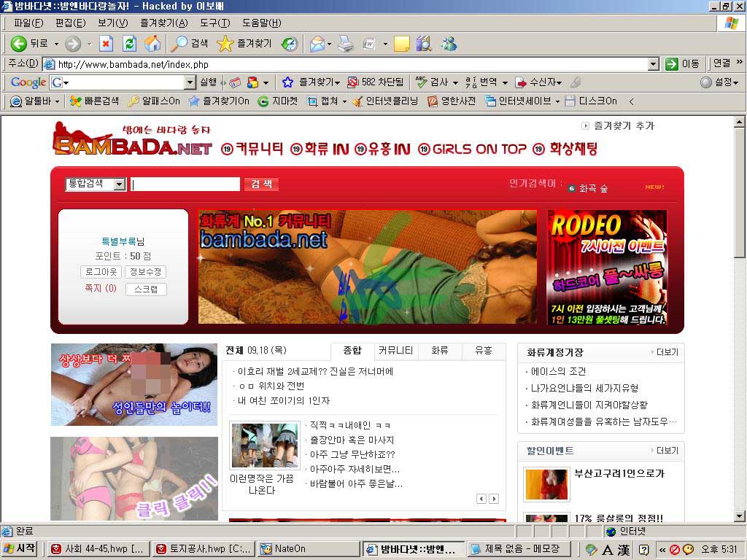
Task: Click the 뒤로 (Back) navigation icon
Action: [x=18, y=43]
